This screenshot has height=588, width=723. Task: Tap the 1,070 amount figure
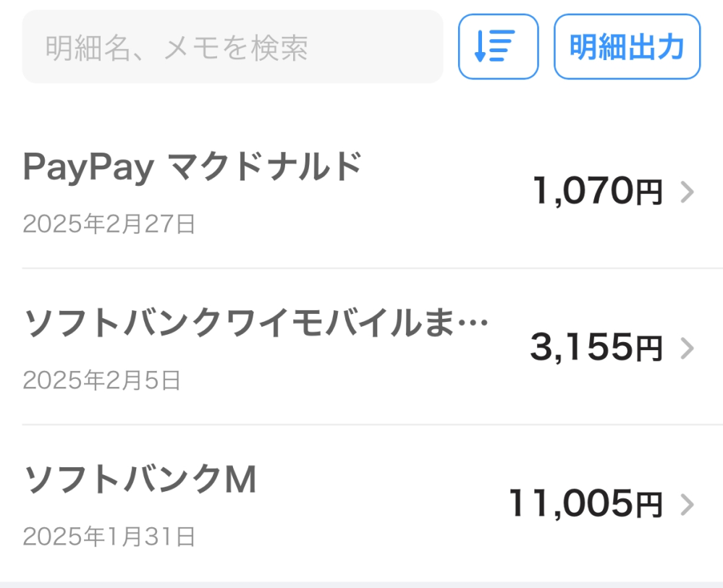pyautogui.click(x=583, y=192)
